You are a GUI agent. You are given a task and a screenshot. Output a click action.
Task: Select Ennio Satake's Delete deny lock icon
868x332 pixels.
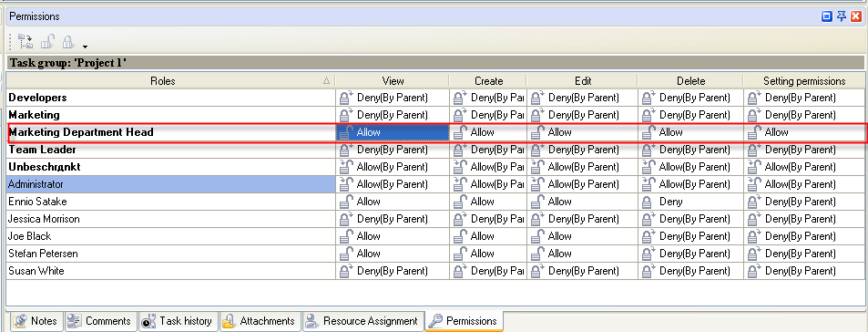(647, 202)
